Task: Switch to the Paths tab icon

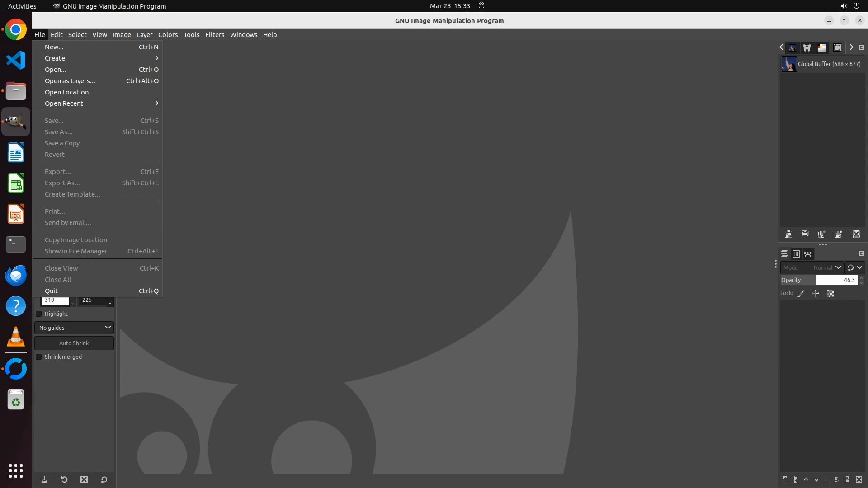Action: pyautogui.click(x=808, y=254)
